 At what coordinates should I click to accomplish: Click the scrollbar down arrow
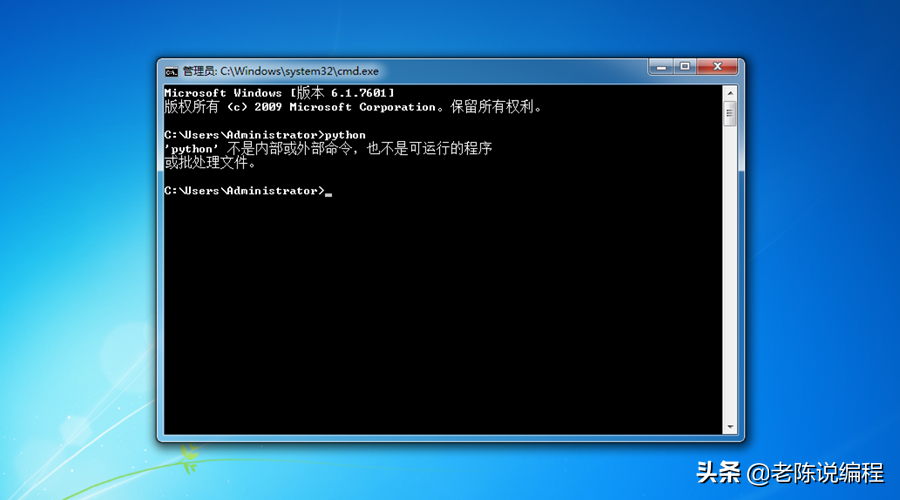pos(730,427)
